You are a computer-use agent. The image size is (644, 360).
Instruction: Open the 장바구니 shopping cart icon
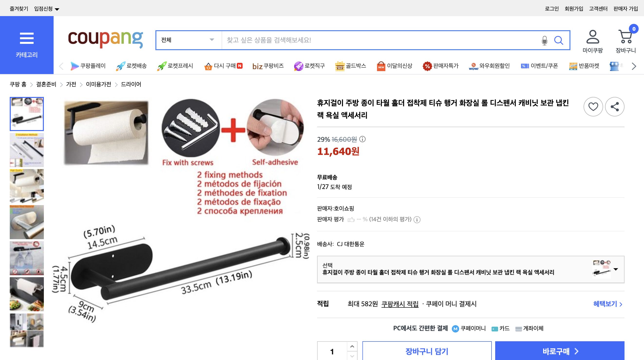point(625,38)
